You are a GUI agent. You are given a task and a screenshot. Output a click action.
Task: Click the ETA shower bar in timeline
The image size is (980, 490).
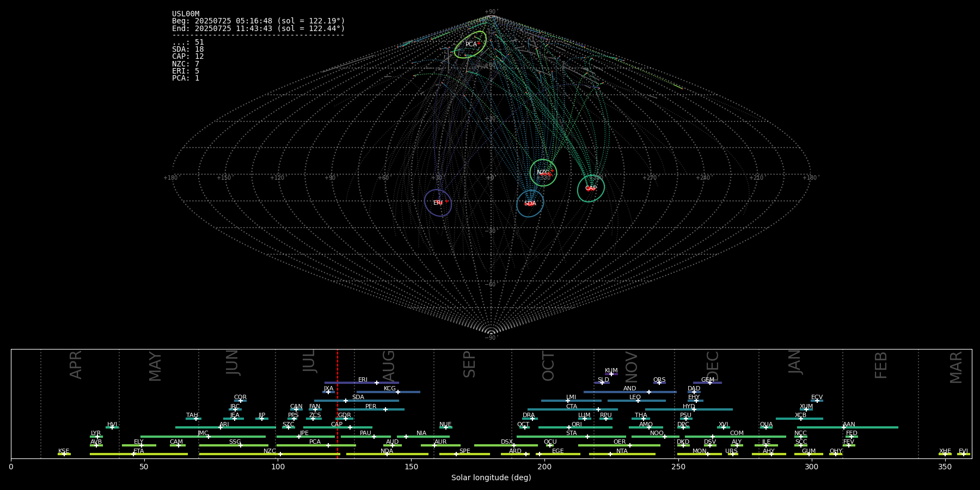pyautogui.click(x=139, y=454)
